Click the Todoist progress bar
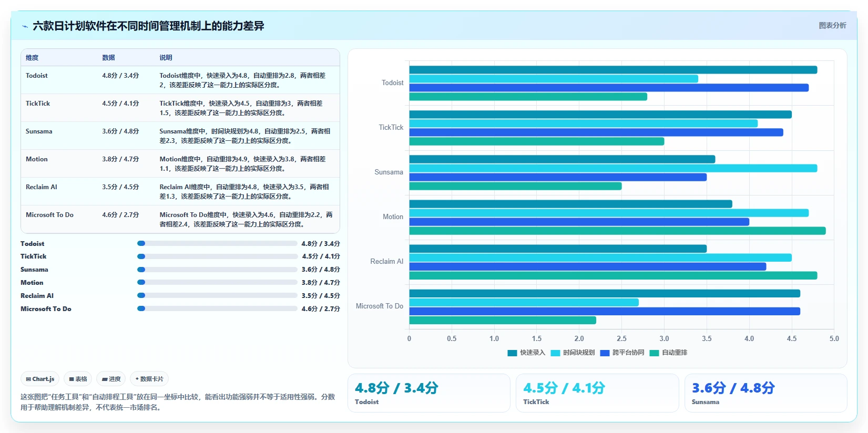Screen dimensions: 868x433 pyautogui.click(x=217, y=243)
